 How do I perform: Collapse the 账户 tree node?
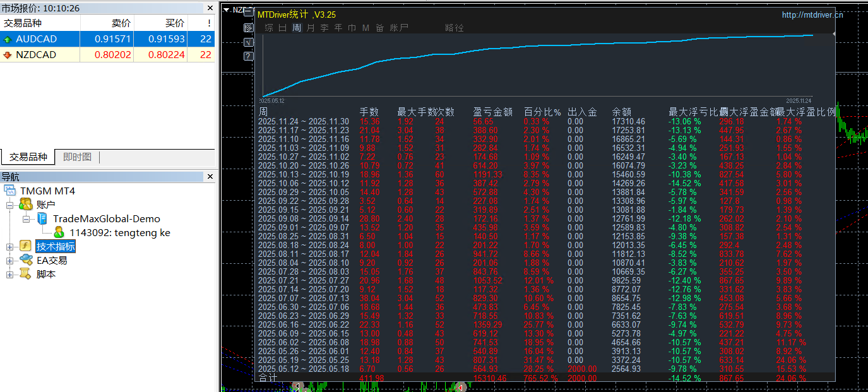coord(9,205)
